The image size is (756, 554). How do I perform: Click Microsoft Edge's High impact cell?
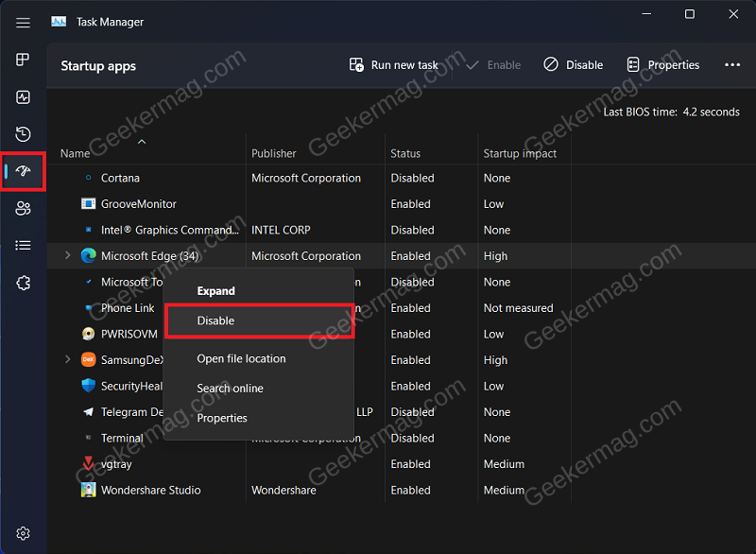[495, 256]
